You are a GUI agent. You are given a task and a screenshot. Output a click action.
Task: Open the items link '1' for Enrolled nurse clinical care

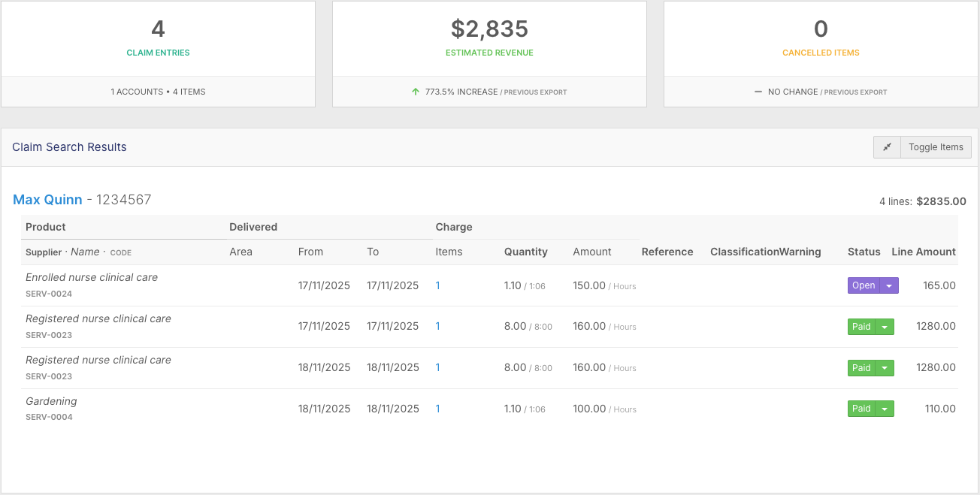tap(438, 285)
